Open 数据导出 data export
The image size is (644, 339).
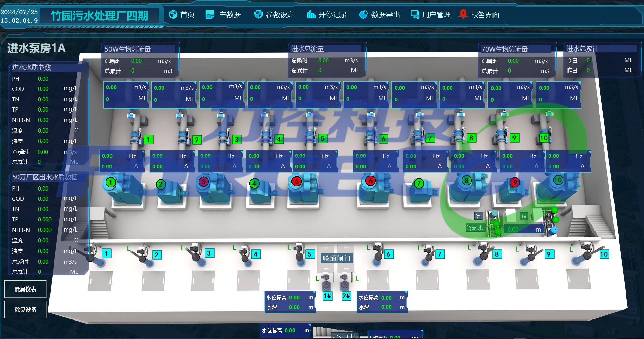tap(380, 15)
